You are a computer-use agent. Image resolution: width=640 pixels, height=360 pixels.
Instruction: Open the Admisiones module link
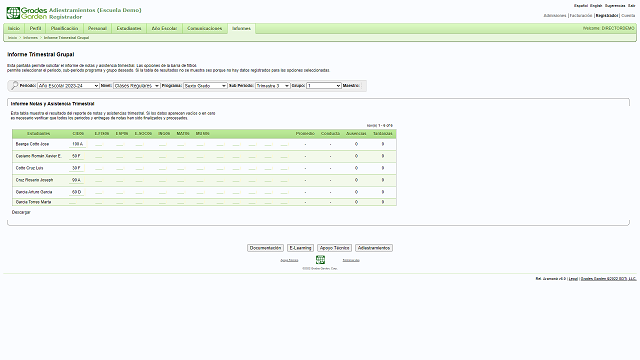click(x=555, y=16)
